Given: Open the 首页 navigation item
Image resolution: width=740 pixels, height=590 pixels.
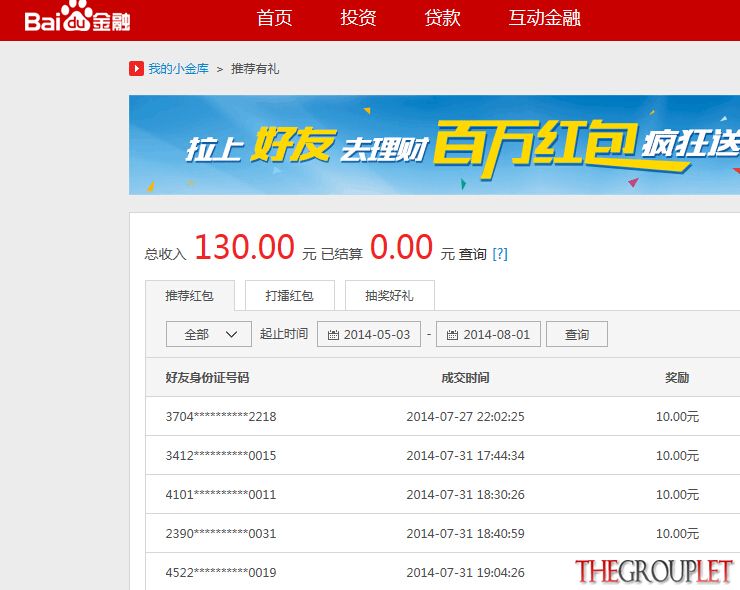Looking at the screenshot, I should click(x=274, y=18).
